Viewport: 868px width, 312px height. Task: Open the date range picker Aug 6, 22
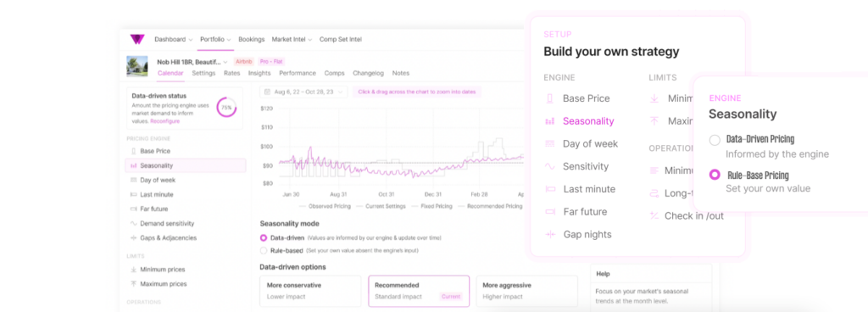click(303, 92)
